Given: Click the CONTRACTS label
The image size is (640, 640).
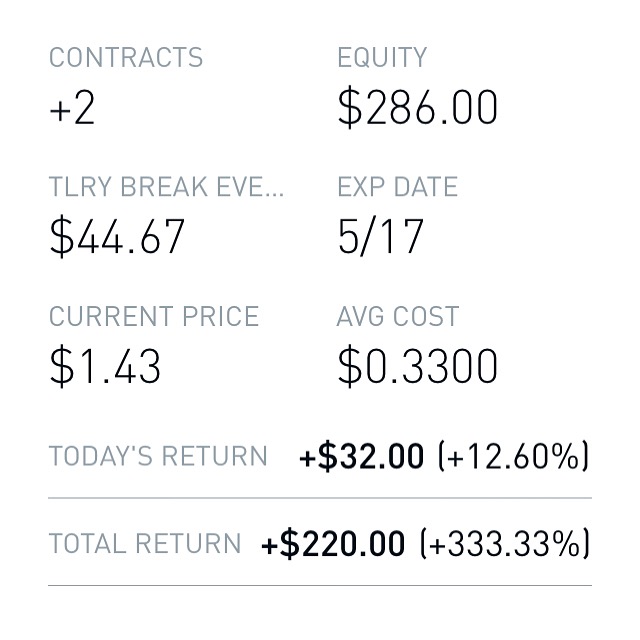Looking at the screenshot, I should tap(125, 57).
